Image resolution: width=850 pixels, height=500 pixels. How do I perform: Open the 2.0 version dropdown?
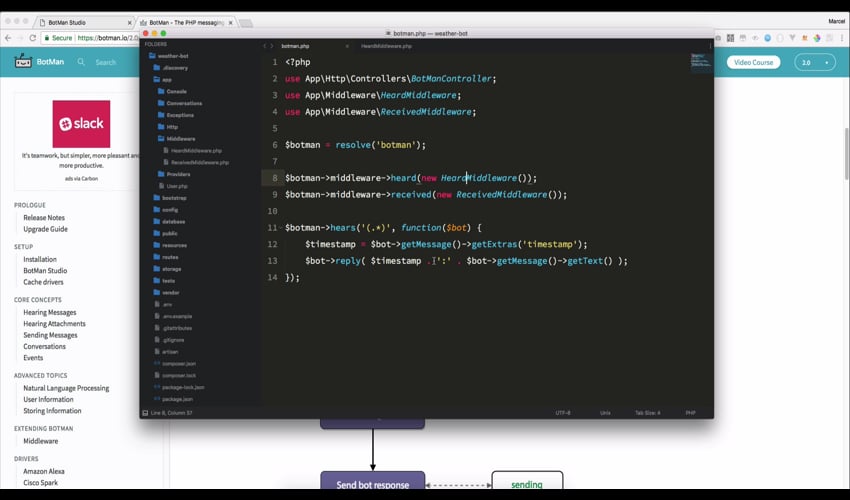(x=815, y=62)
